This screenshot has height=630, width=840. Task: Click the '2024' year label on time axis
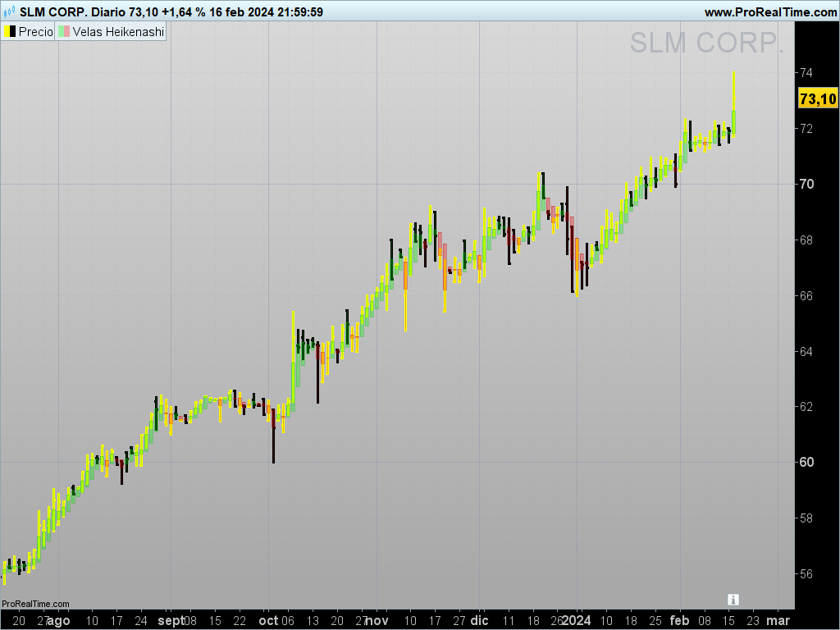pos(577,620)
